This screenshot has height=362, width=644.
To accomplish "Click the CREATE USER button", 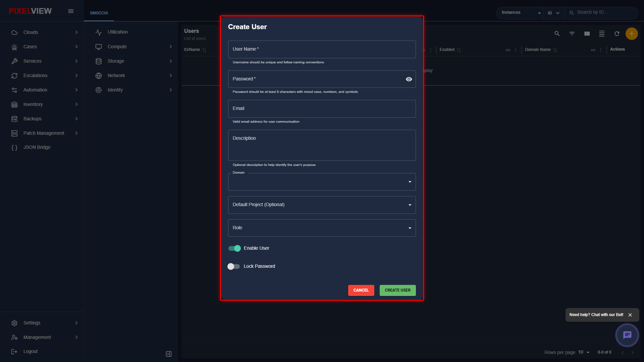I will (397, 290).
